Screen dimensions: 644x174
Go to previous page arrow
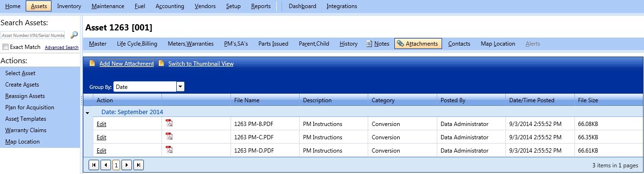point(106,165)
